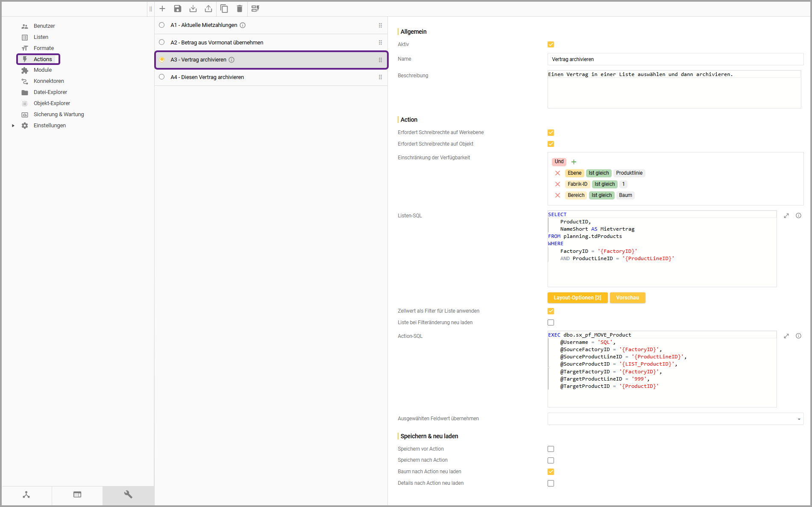Image resolution: width=812 pixels, height=507 pixels.
Task: Select the A1 - Aktuelle Mietzahlungen radio button
Action: pos(162,25)
